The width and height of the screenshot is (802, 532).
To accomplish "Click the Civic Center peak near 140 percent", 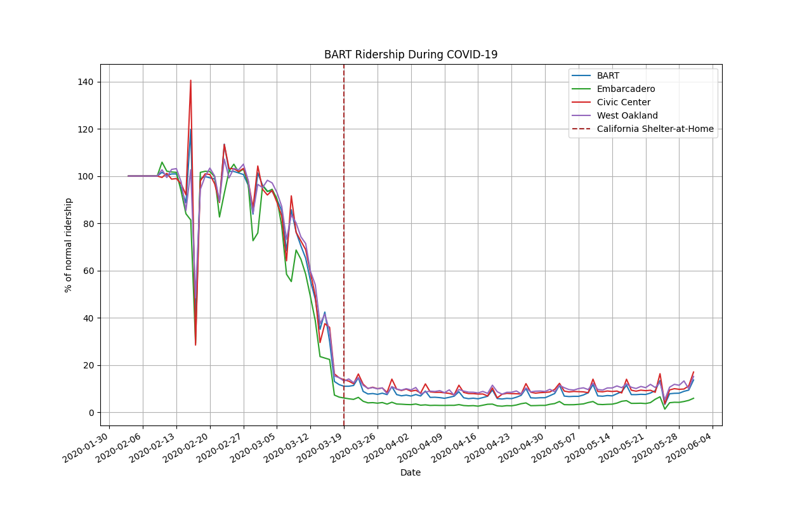I will (x=190, y=81).
